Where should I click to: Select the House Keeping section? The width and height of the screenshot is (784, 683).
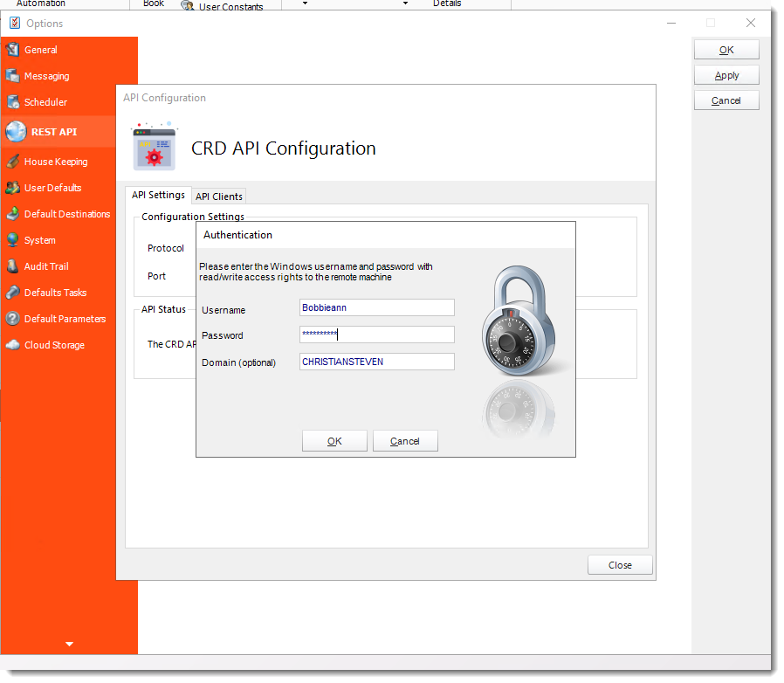[57, 162]
